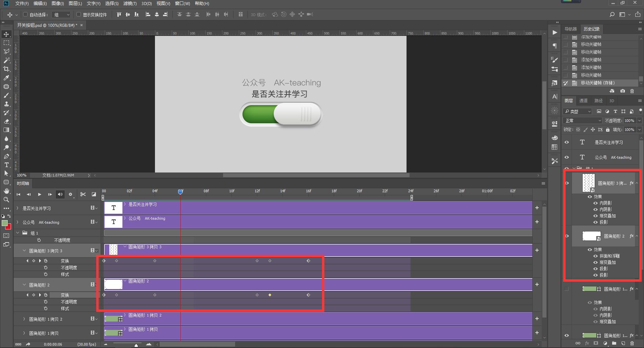Select the Crop tool
The height and width of the screenshot is (348, 644).
[x=6, y=69]
